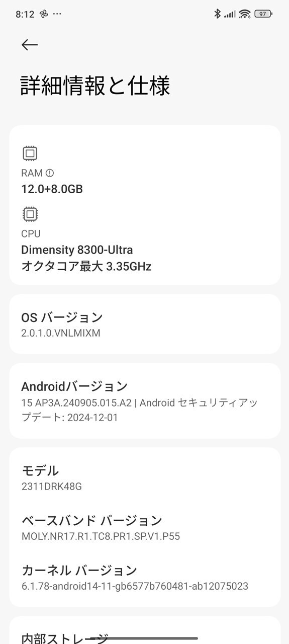Tap the RAM info circle icon
289x644 pixels.
pos(50,173)
